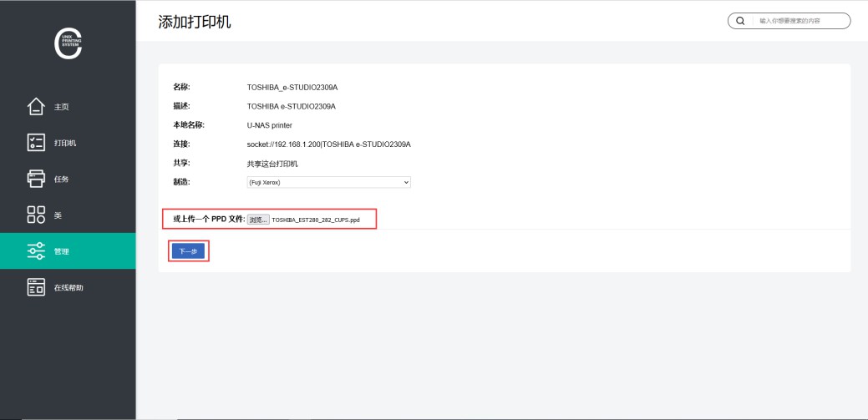Open the 制造 manufacturer dropdown
This screenshot has width=868, height=420.
click(x=328, y=182)
